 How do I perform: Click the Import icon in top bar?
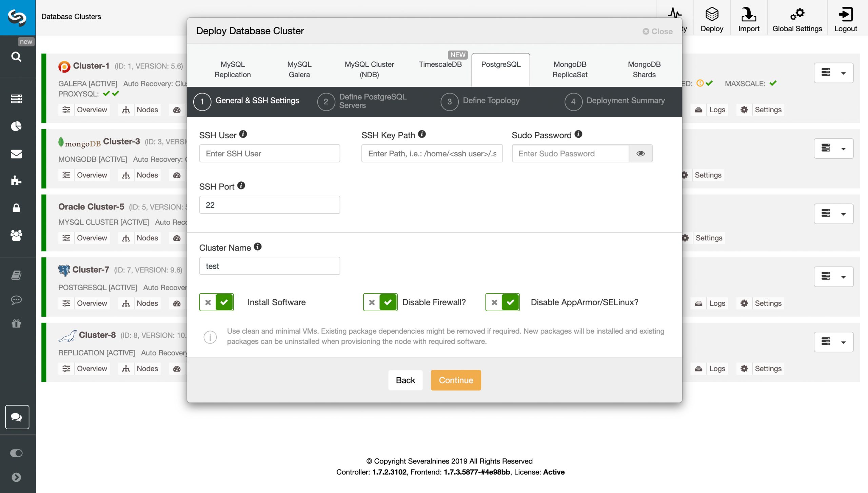click(749, 20)
